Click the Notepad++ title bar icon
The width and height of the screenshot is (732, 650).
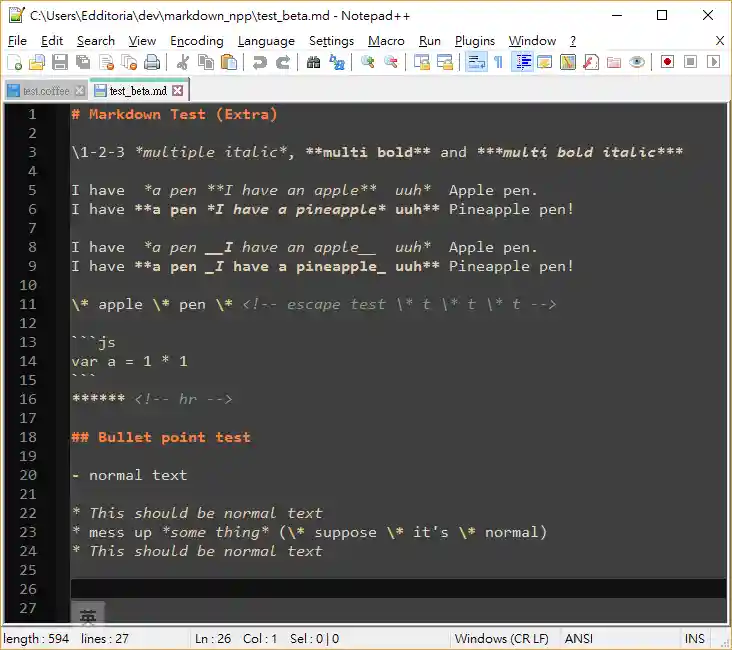pos(16,15)
